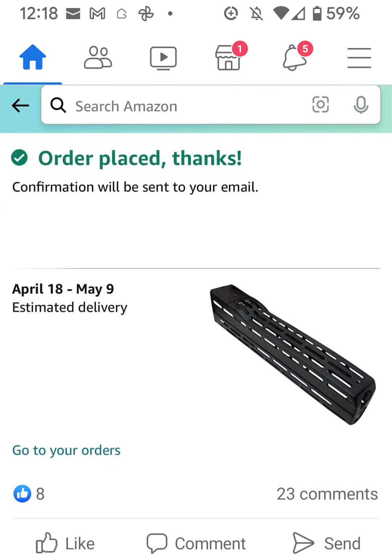This screenshot has width=392, height=560.
Task: Tap the camera scan icon
Action: pyautogui.click(x=320, y=105)
